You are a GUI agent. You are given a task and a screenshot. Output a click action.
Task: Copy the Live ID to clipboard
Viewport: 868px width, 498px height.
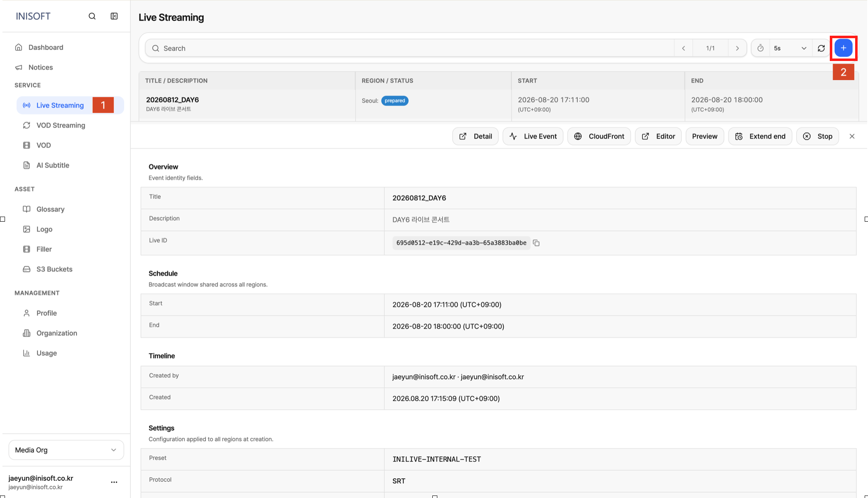tap(536, 243)
